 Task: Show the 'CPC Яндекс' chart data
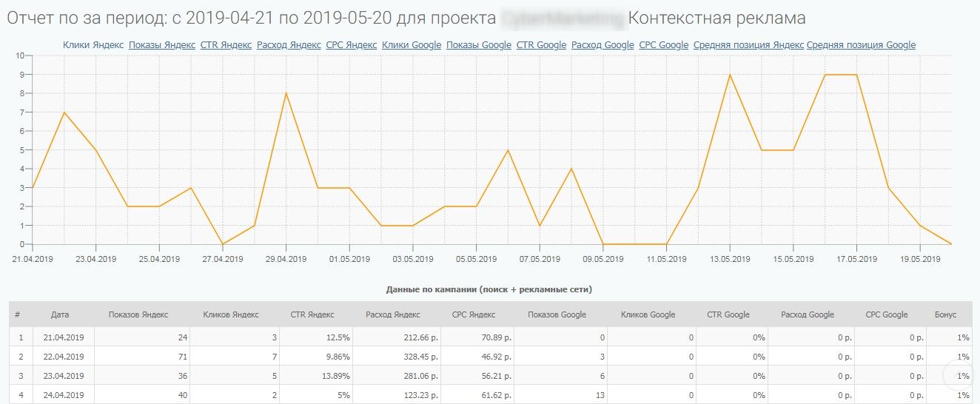(351, 45)
